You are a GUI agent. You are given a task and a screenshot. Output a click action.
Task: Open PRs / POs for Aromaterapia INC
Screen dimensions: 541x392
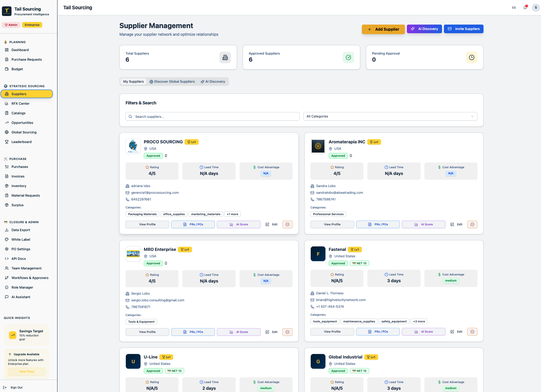[378, 224]
